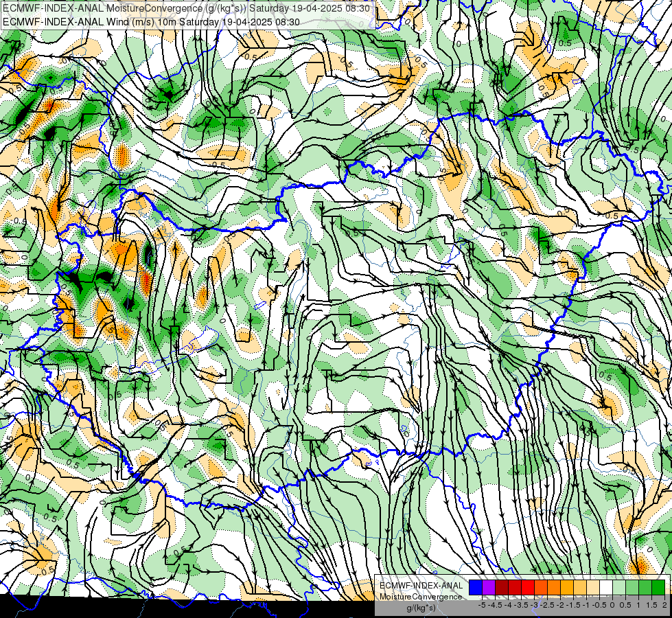Viewport: 672px width, 618px height.
Task: Click the -2.5 tick label in the legend
Action: (x=548, y=605)
